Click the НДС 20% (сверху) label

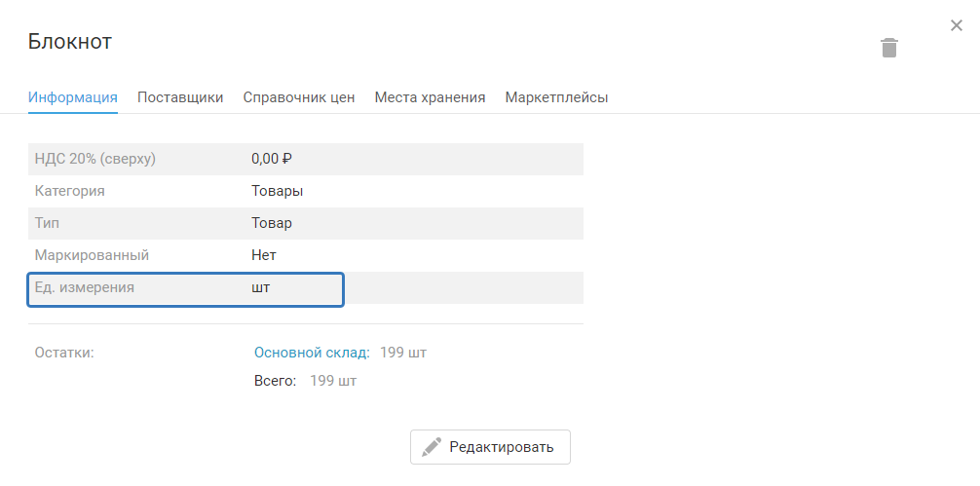pos(95,159)
